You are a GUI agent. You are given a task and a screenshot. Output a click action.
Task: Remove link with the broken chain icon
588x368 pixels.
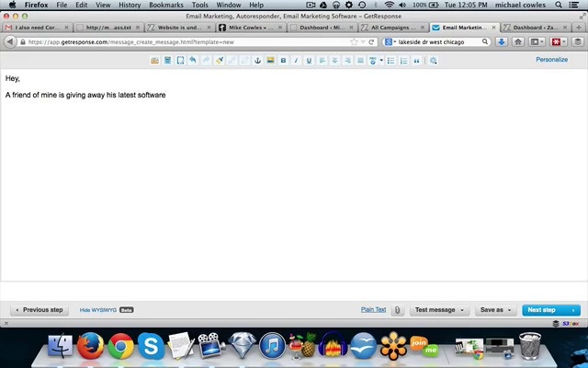pyautogui.click(x=245, y=61)
